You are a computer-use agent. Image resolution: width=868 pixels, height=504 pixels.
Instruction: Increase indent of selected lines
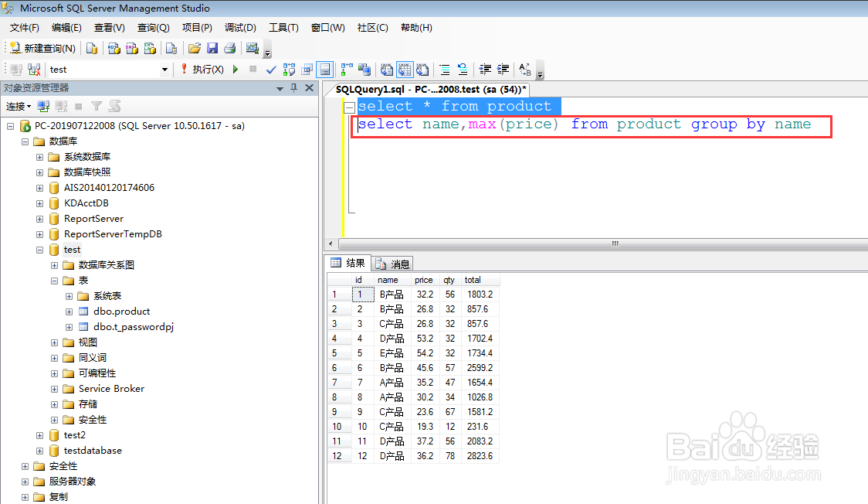[x=503, y=70]
